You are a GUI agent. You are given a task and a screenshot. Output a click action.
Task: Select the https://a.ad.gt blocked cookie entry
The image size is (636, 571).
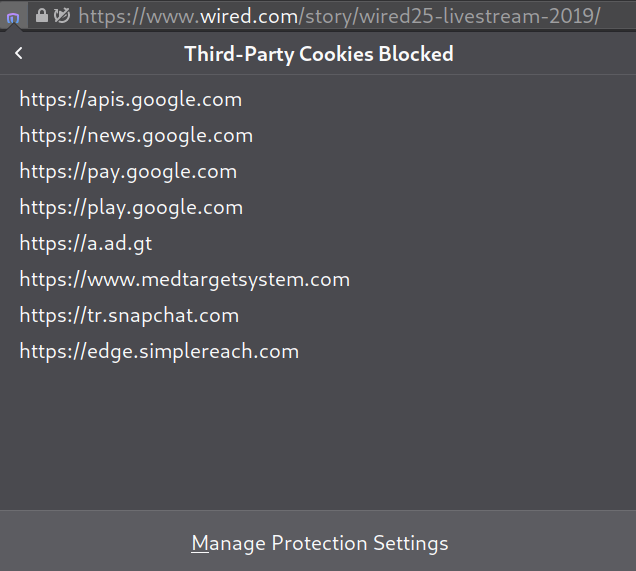[86, 243]
